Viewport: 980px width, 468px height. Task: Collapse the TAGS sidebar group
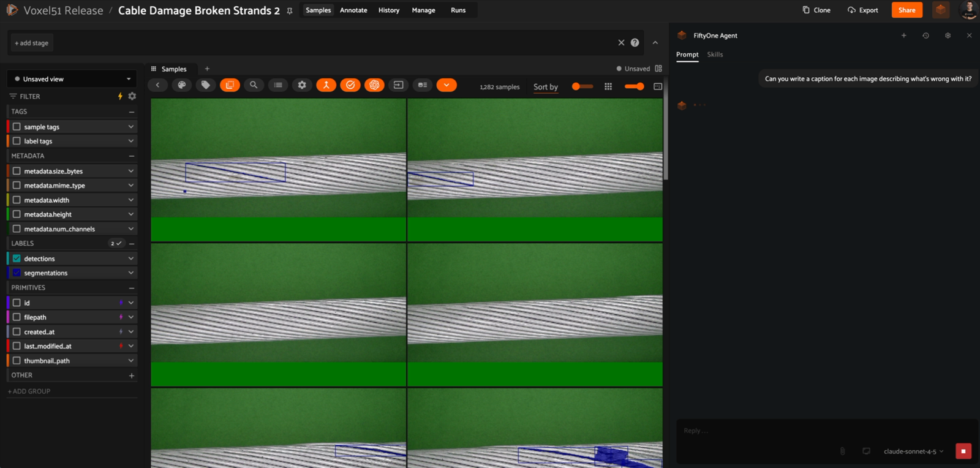tap(132, 112)
